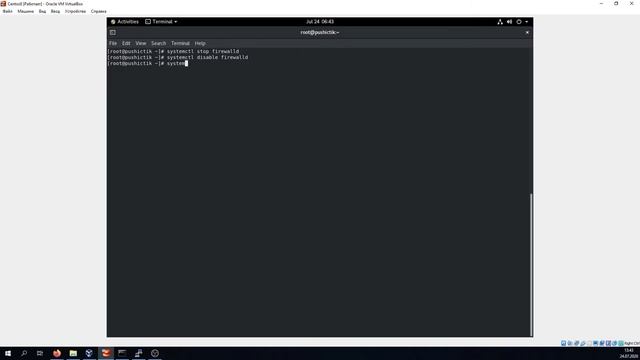The width and height of the screenshot is (640, 360).
Task: Click the current prompt line with 'system'
Action: pyautogui.click(x=148, y=64)
